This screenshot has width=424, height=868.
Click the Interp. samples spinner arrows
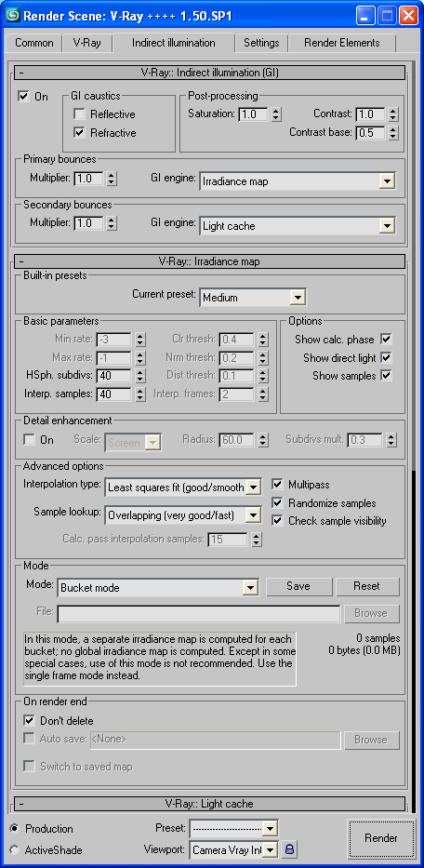click(140, 394)
